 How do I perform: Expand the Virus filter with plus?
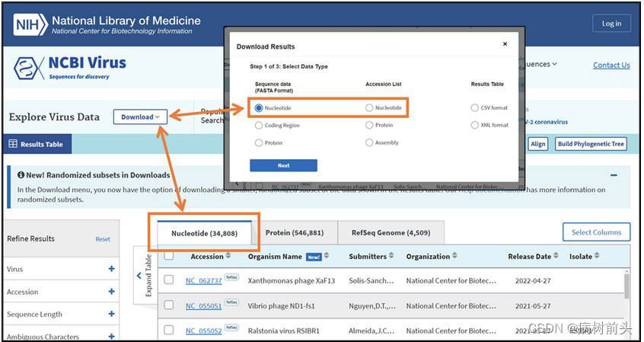[x=111, y=269]
